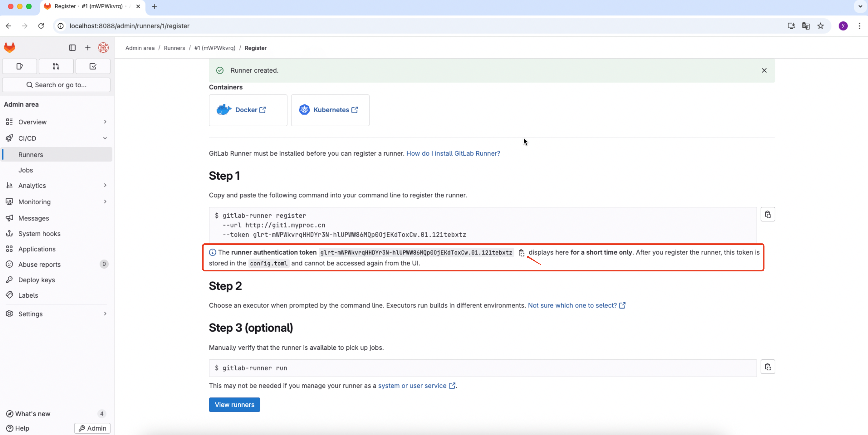Screen dimensions: 868x435
Task: Bookmark the page with the star icon
Action: point(821,26)
